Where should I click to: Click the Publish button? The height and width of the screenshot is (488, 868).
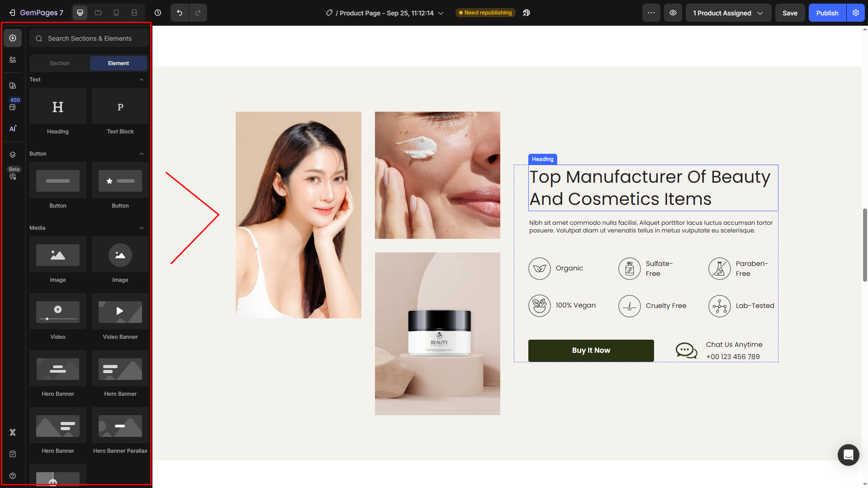pos(827,13)
